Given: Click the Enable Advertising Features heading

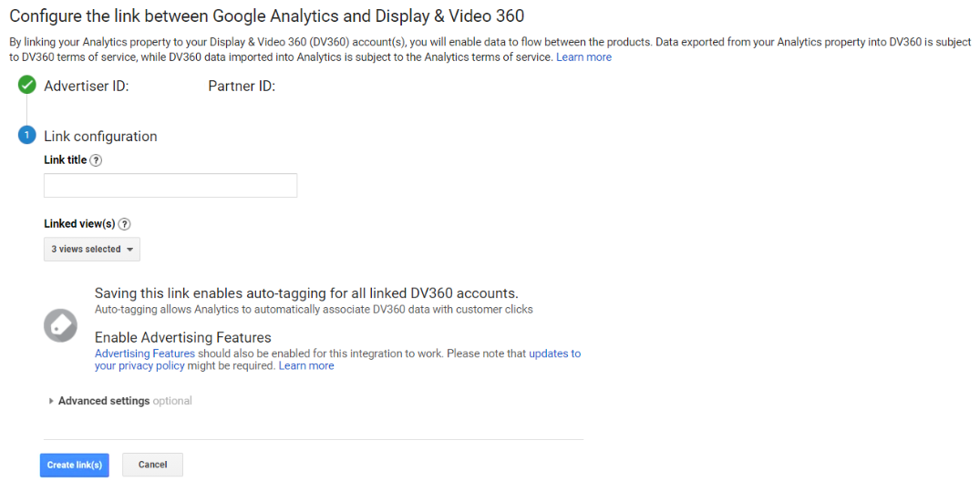Looking at the screenshot, I should [183, 338].
